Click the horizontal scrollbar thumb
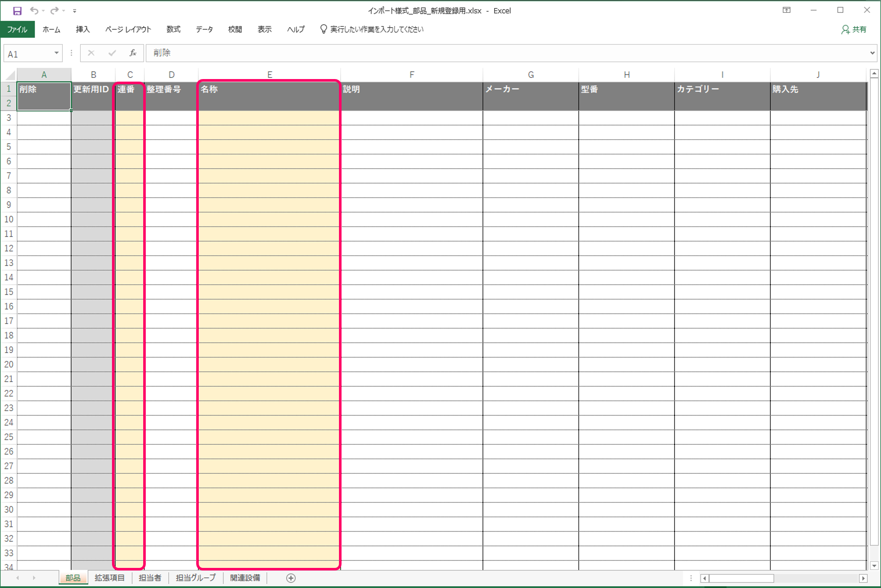Screen dimensions: 881x588 741,578
